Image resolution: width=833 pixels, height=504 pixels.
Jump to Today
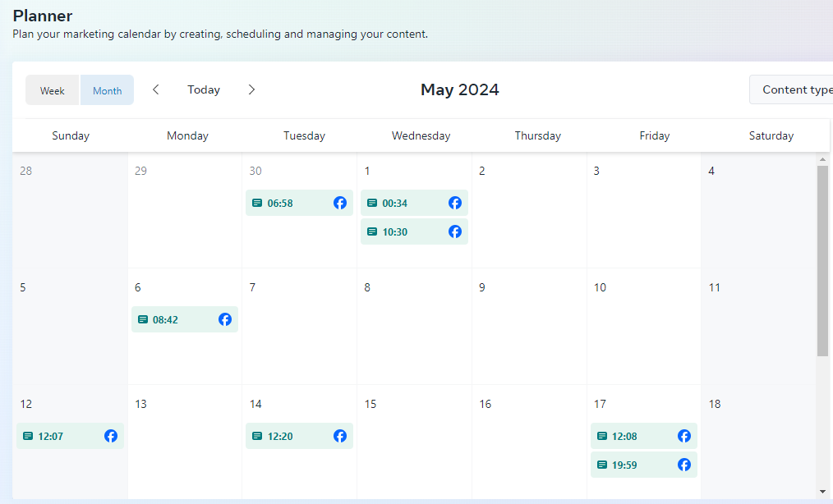pyautogui.click(x=204, y=89)
